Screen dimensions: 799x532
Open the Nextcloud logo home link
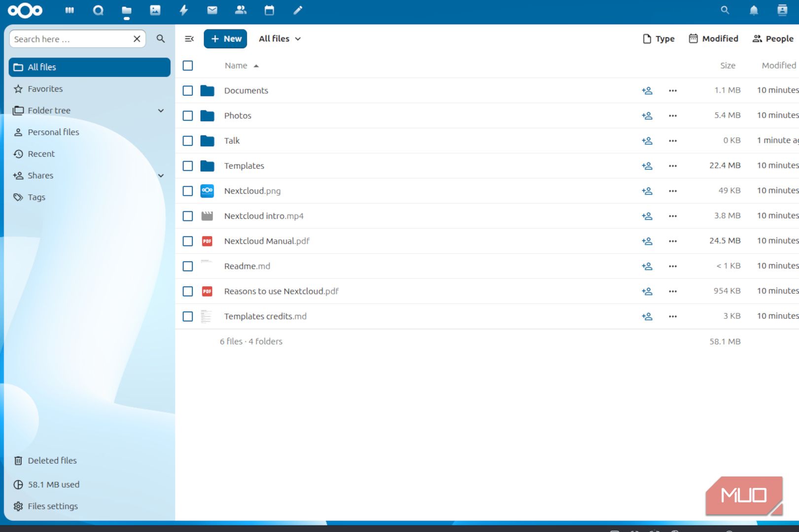tap(25, 10)
